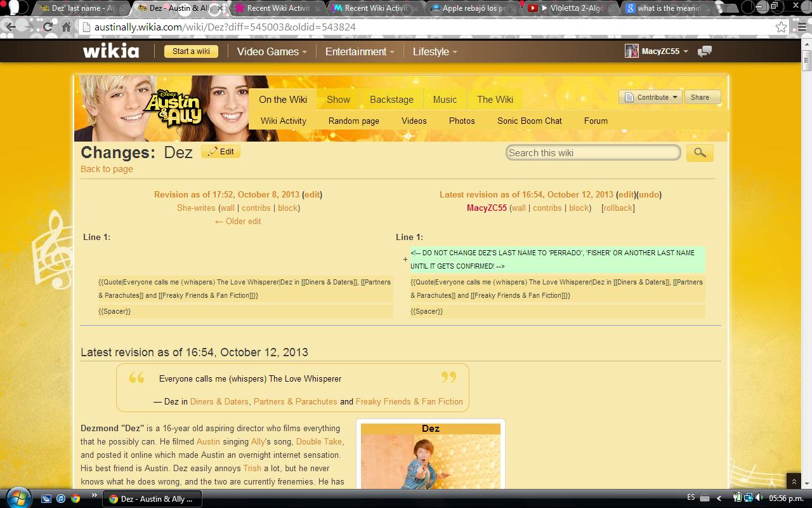Image resolution: width=812 pixels, height=508 pixels.
Task: Click the Search this wiki field
Action: click(x=593, y=152)
